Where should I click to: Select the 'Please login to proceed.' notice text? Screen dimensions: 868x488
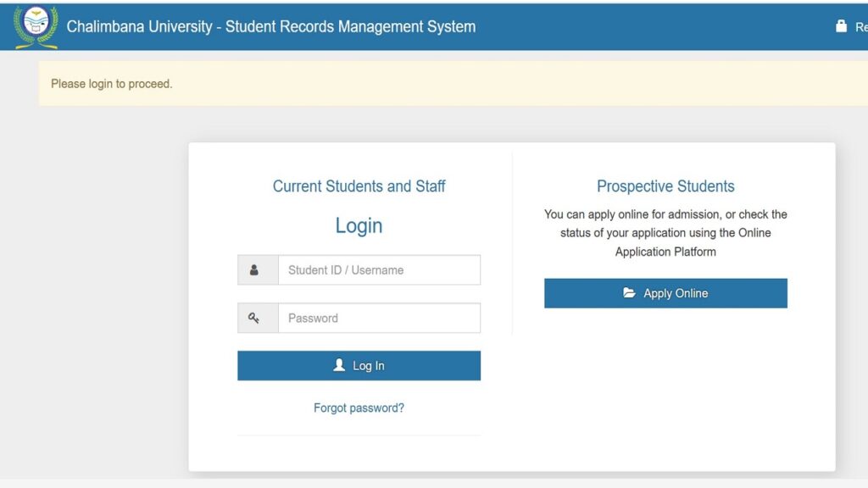(112, 84)
